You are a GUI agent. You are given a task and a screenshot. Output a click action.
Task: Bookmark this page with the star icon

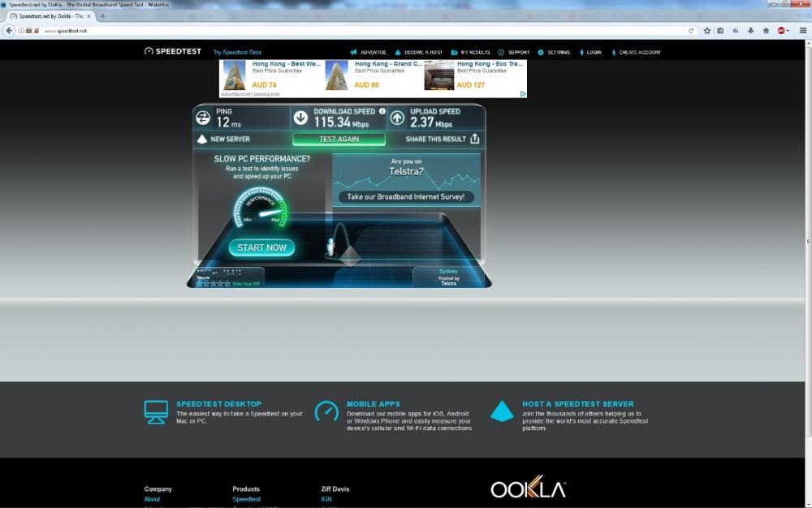[707, 31]
